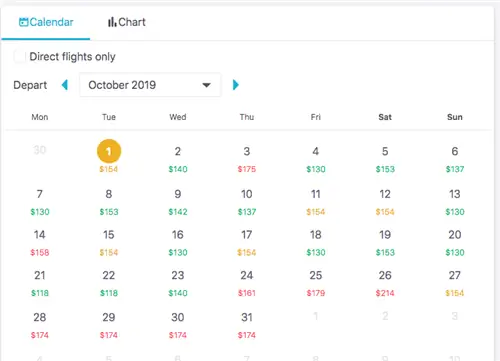
Task: Select October 22 with $118 fare
Action: pos(109,283)
